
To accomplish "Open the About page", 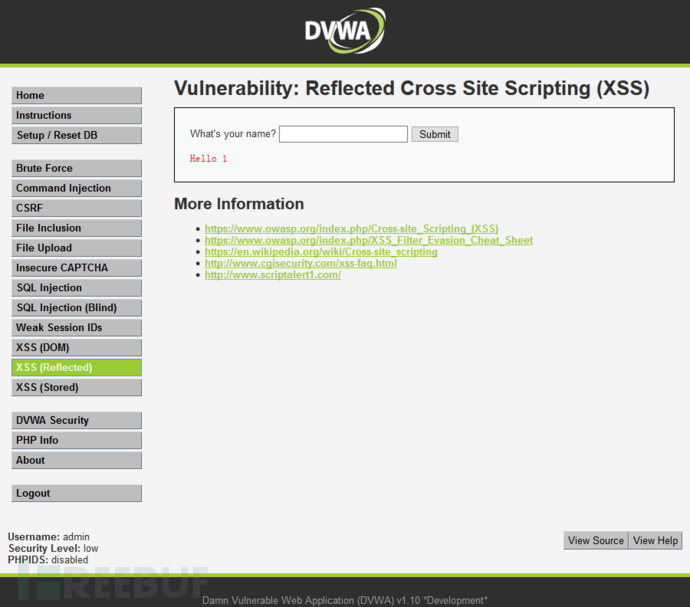I will pyautogui.click(x=77, y=460).
